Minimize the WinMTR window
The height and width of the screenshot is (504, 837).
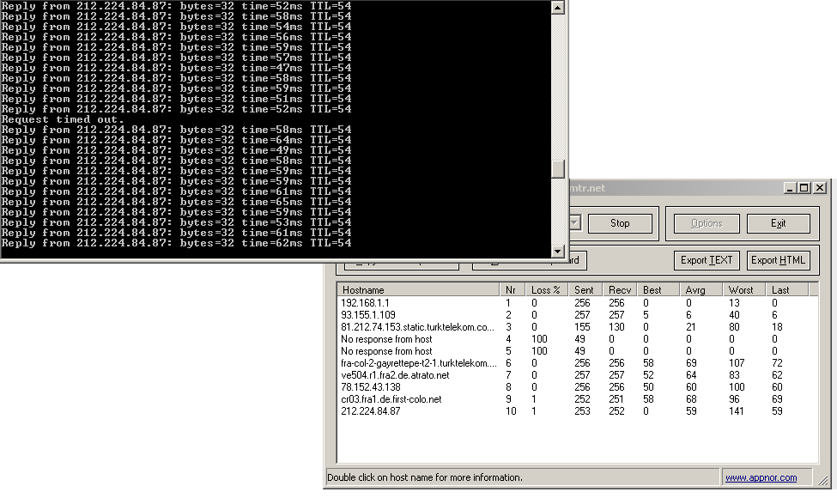coord(790,188)
